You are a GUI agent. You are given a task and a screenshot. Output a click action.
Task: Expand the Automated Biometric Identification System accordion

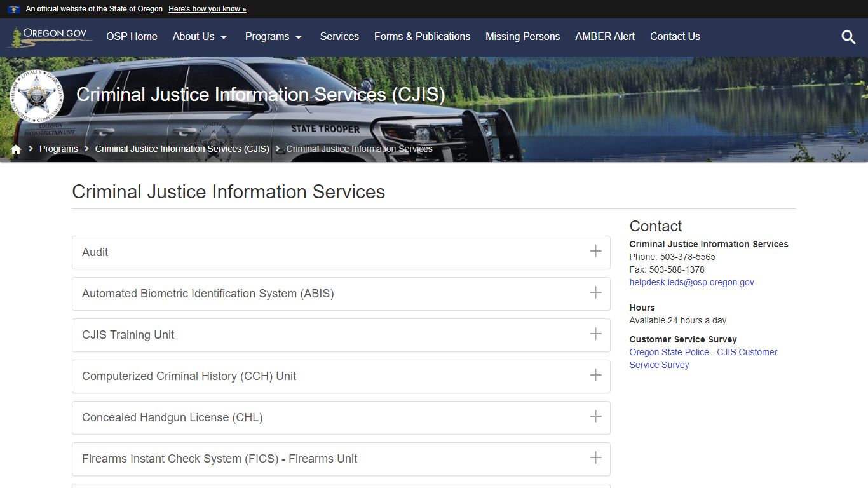(x=341, y=294)
